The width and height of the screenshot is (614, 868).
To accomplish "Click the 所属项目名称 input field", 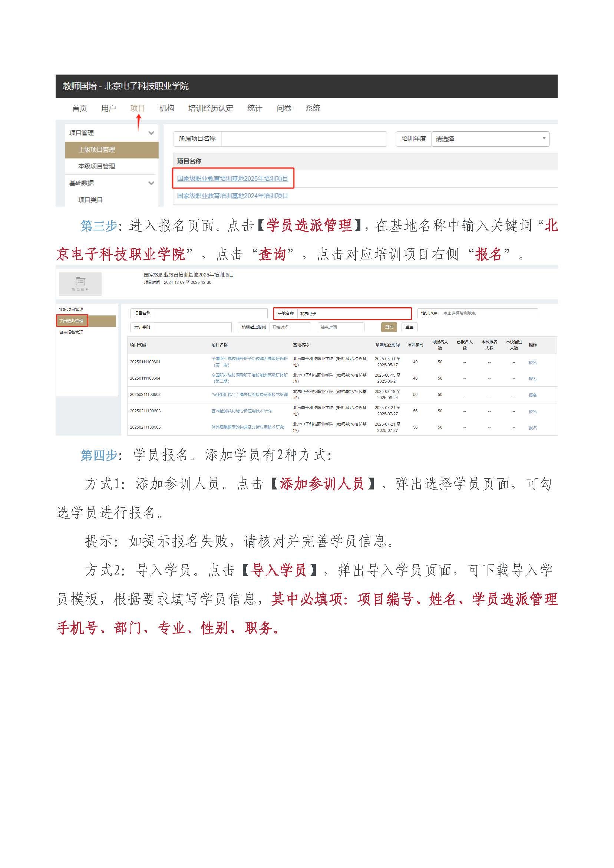I will (303, 139).
